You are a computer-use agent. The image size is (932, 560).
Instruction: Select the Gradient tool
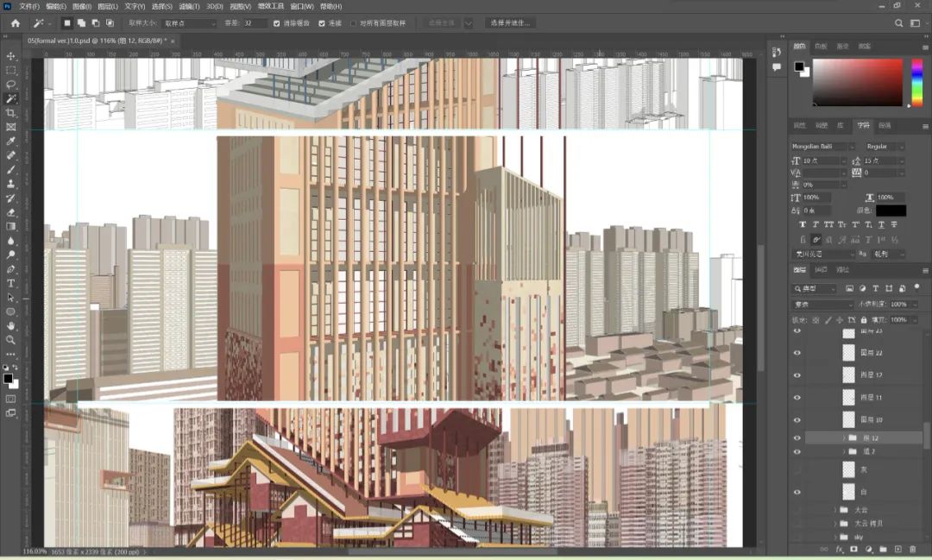(x=10, y=226)
